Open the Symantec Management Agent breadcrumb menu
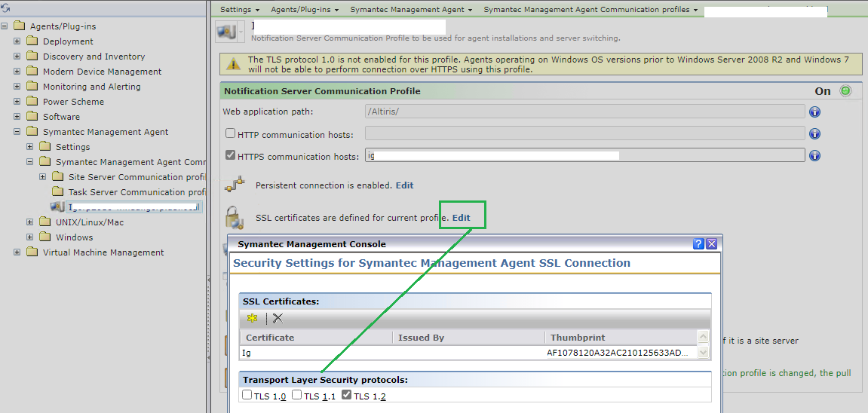This screenshot has height=413, width=868. (x=411, y=9)
